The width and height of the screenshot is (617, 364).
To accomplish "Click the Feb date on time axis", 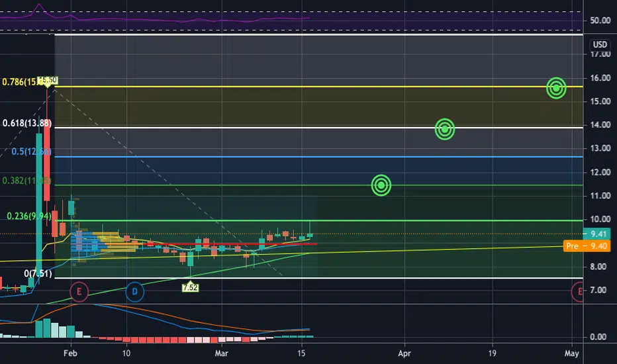I will 70,353.
